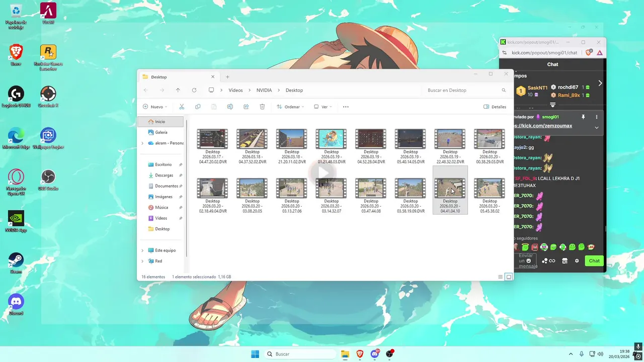Open the Windows Start button
The height and width of the screenshot is (362, 644).
coord(255,354)
